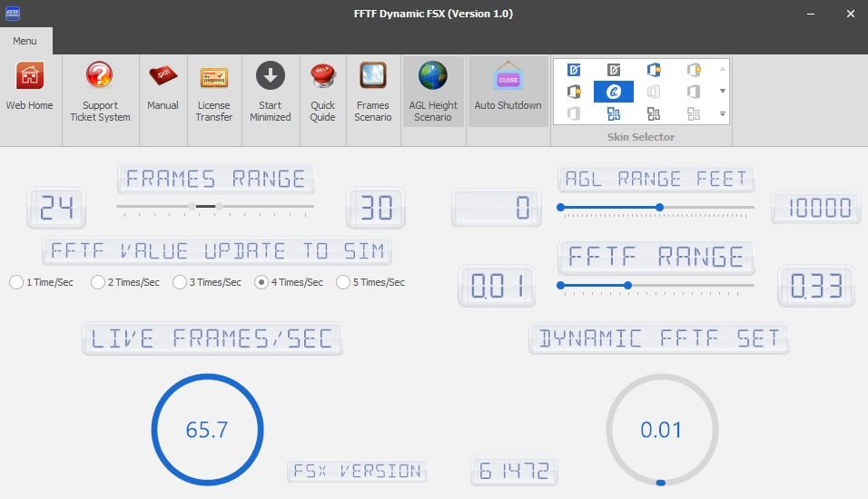Image resolution: width=868 pixels, height=499 pixels.
Task: Click the Start Minimized icon
Action: 270,75
